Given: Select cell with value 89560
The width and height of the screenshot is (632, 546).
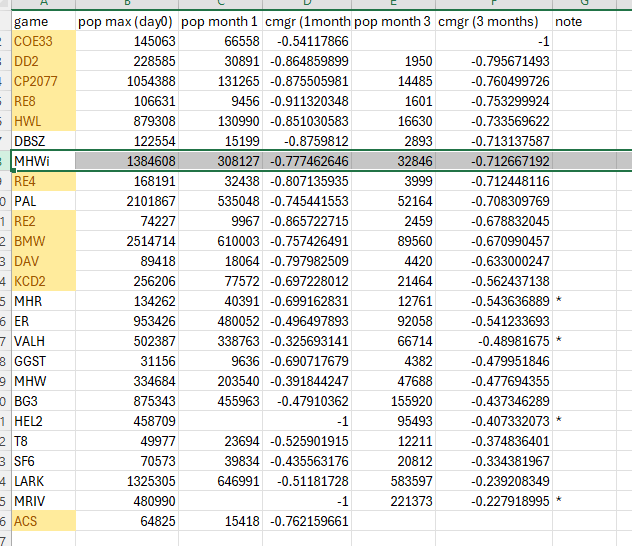Looking at the screenshot, I should click(393, 241).
